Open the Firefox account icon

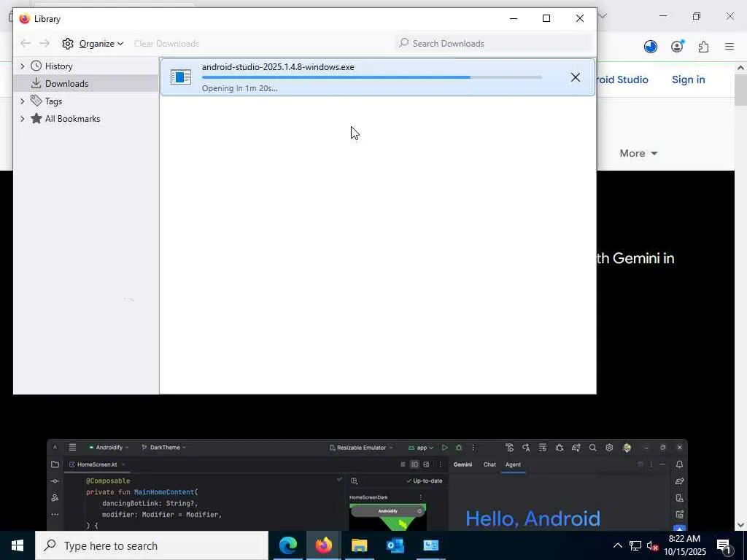tap(677, 46)
